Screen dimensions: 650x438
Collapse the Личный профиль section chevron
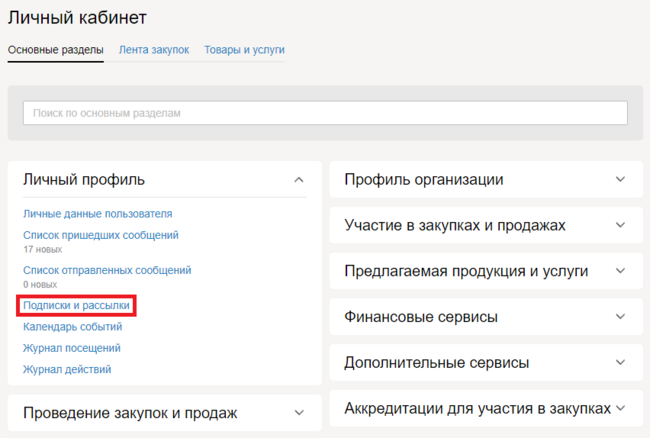click(x=298, y=180)
